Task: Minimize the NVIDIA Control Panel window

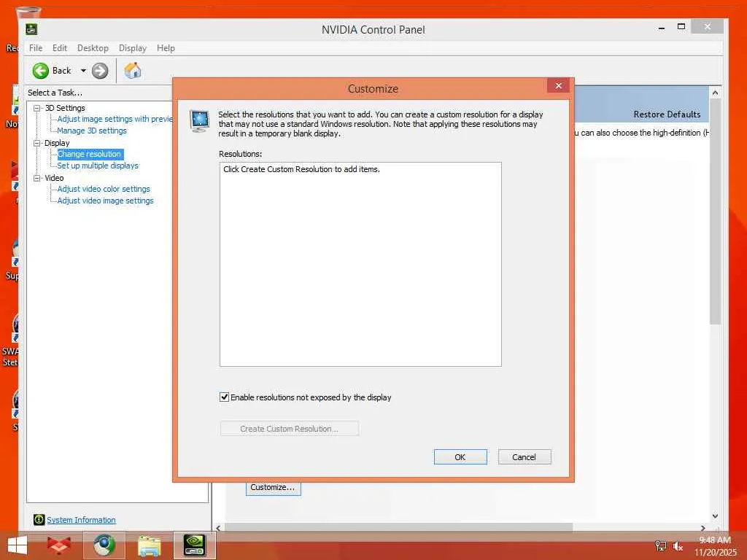Action: point(661,28)
